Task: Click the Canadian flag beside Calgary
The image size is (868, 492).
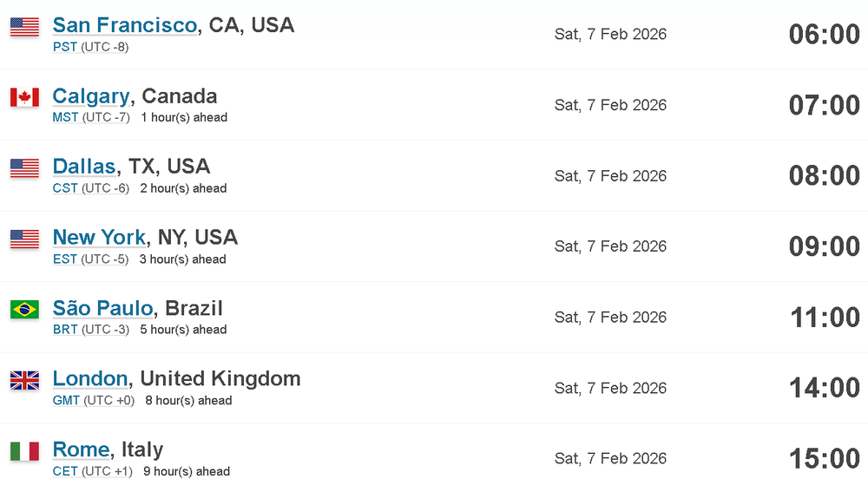Action: (x=25, y=97)
